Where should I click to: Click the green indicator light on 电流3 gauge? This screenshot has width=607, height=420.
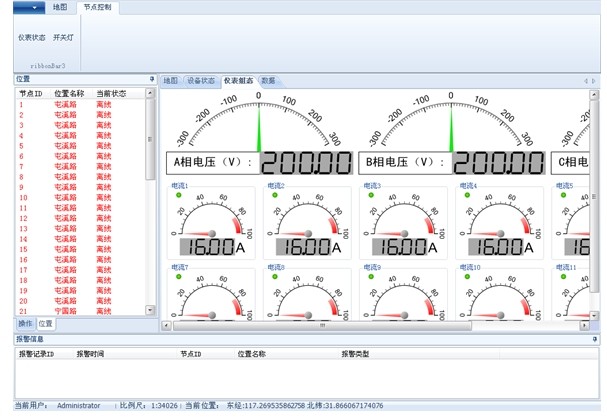[370, 194]
